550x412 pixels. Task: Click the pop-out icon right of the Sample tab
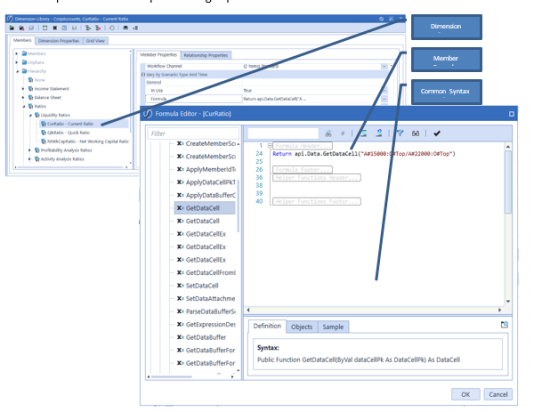504,325
